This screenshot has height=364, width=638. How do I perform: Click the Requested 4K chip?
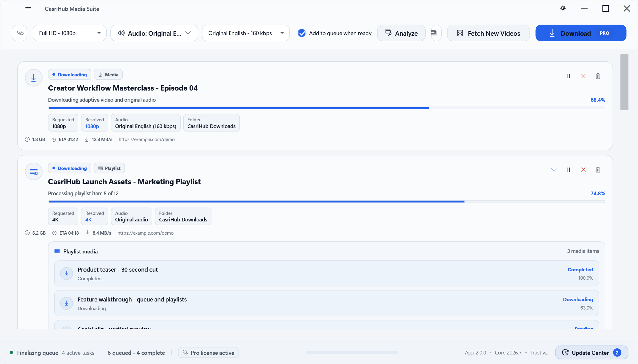(63, 216)
